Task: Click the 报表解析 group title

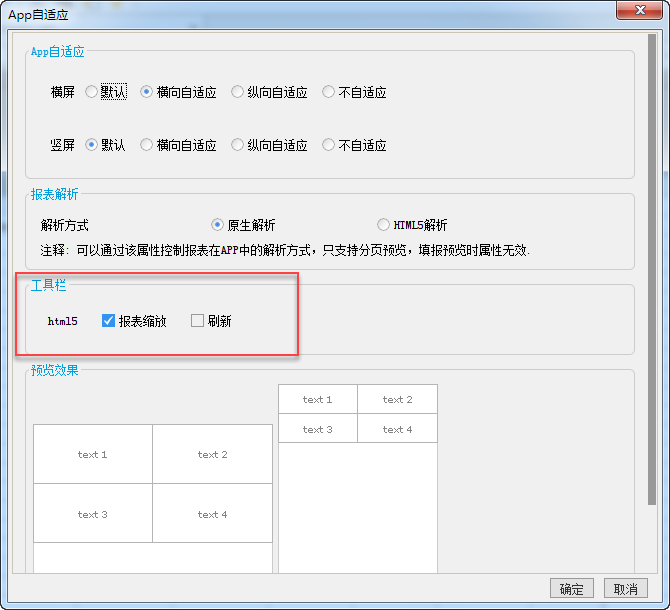Action: pos(55,194)
